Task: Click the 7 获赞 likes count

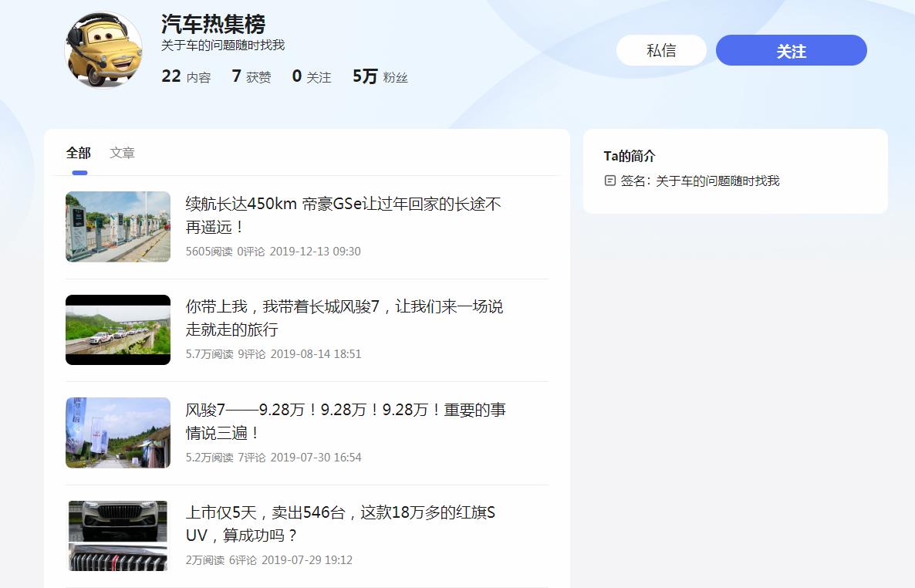Action: [252, 76]
